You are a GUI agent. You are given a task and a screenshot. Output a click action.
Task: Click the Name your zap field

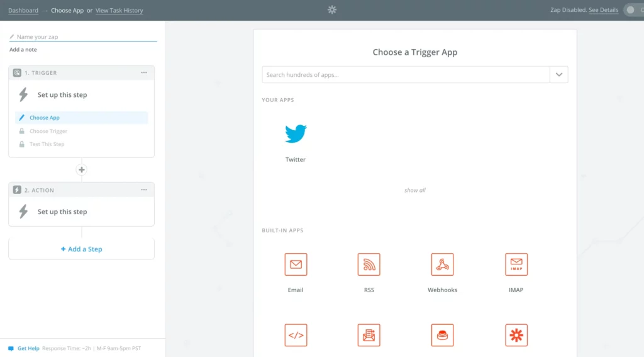[83, 37]
